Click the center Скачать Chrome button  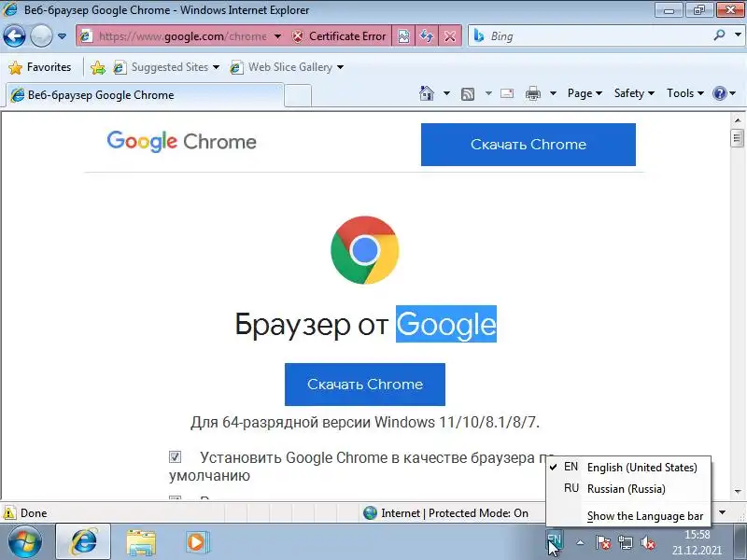[x=365, y=385]
